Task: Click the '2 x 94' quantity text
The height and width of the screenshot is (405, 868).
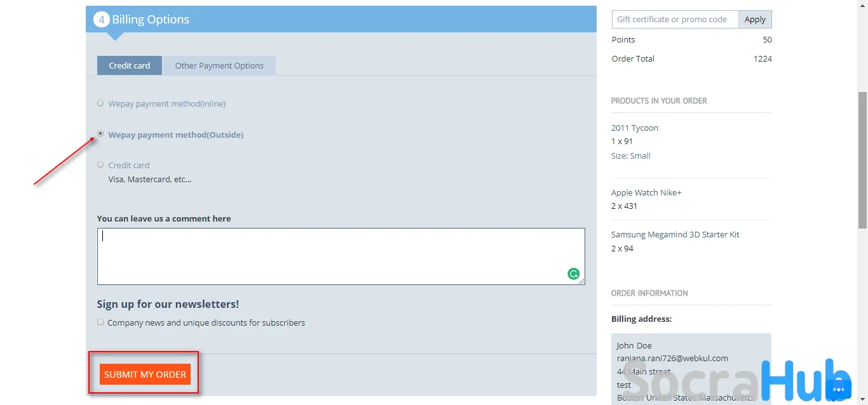Action: (x=622, y=248)
